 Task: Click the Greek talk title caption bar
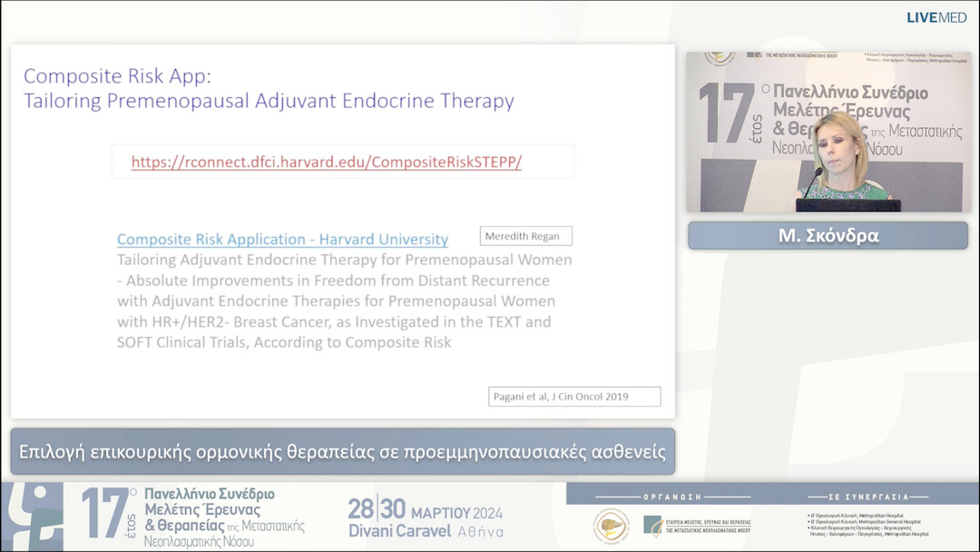click(342, 451)
